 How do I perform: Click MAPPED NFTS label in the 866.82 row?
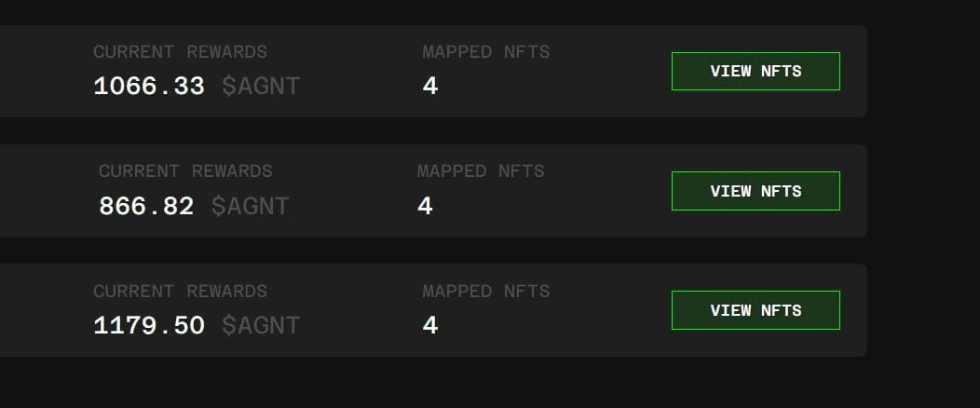pos(481,171)
